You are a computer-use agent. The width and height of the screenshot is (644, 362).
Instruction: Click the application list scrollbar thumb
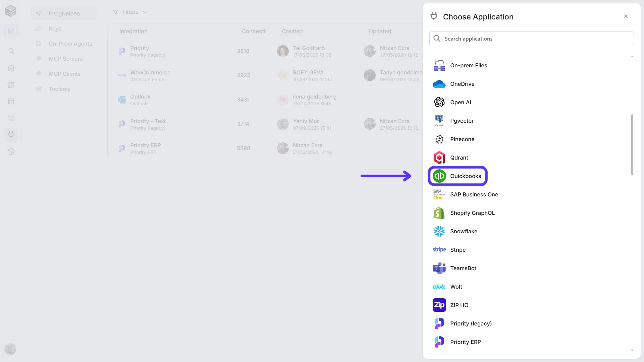point(632,144)
